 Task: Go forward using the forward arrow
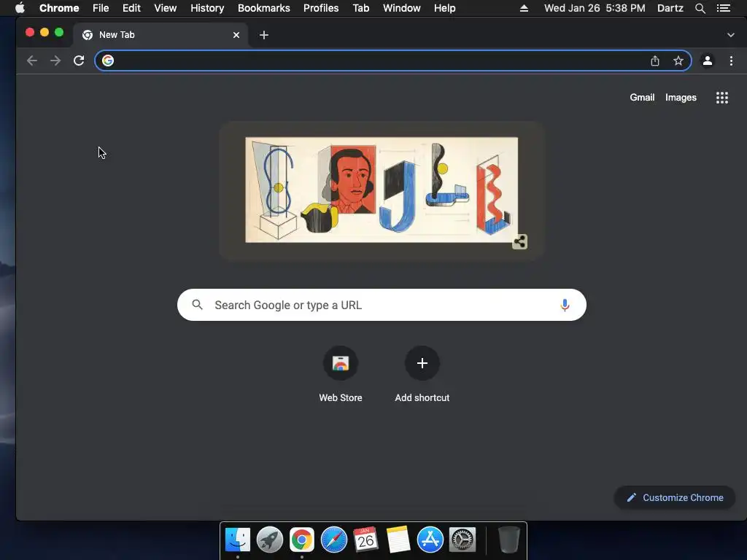pos(55,61)
